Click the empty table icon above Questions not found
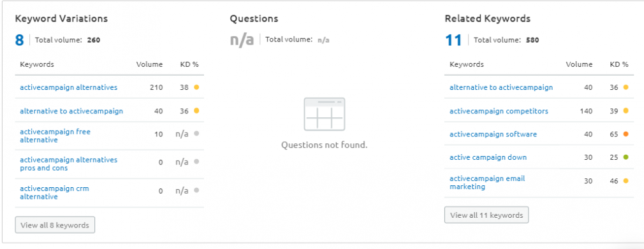 [324, 114]
